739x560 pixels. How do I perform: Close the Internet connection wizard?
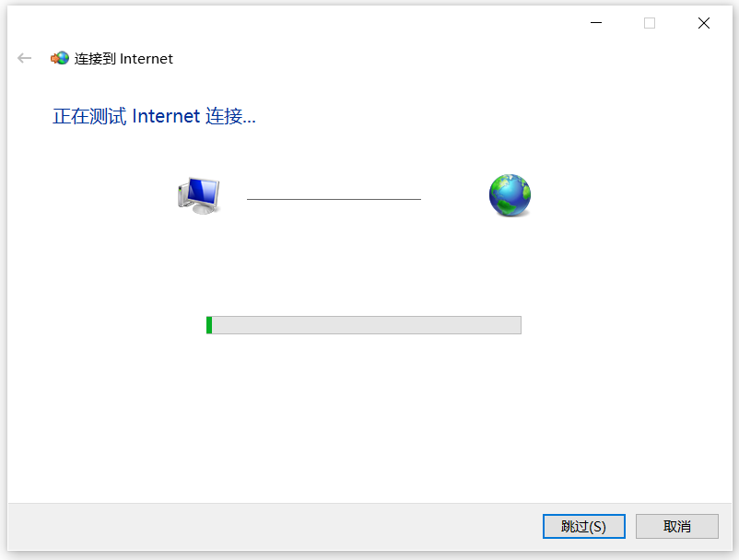[704, 23]
